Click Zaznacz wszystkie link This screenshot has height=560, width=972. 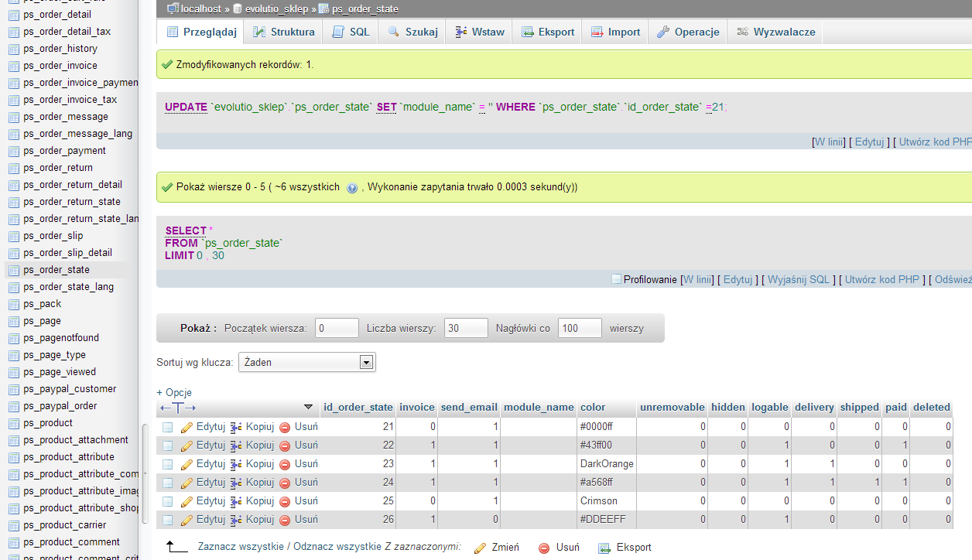tap(240, 547)
